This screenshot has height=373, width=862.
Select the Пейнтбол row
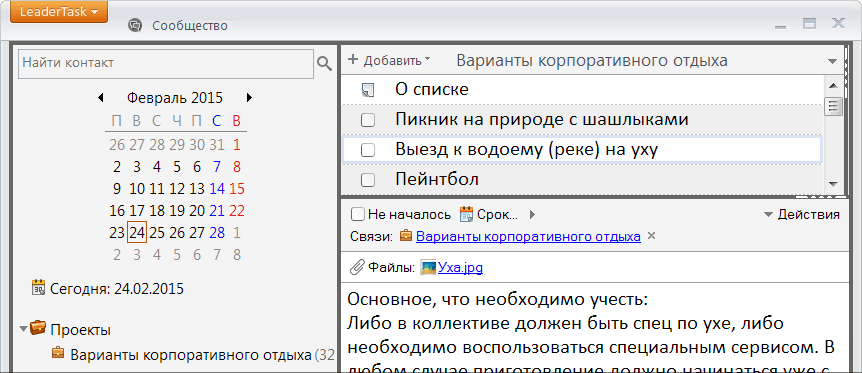pyautogui.click(x=582, y=179)
